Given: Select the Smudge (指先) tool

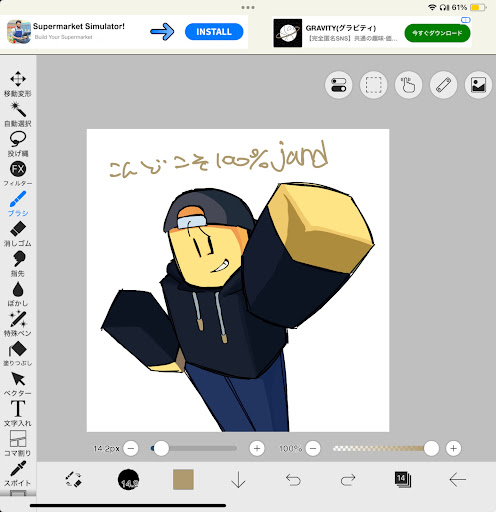Looking at the screenshot, I should pos(18,264).
